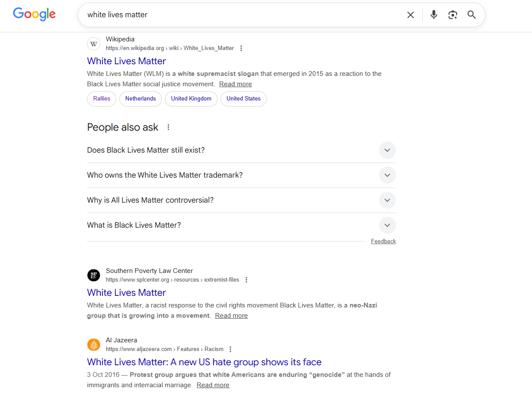The width and height of the screenshot is (532, 398).
Task: Open the three-dot menu beside Wikipedia URL
Action: coord(241,48)
